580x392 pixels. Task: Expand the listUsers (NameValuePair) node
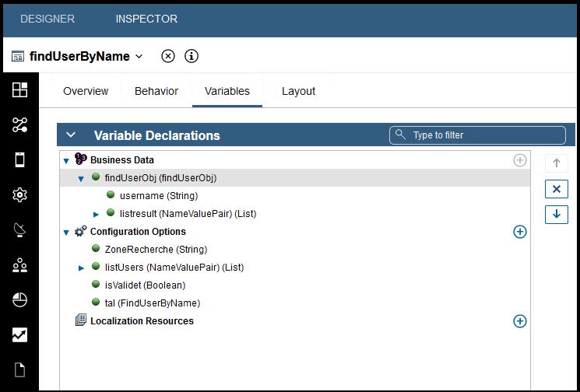click(x=82, y=268)
